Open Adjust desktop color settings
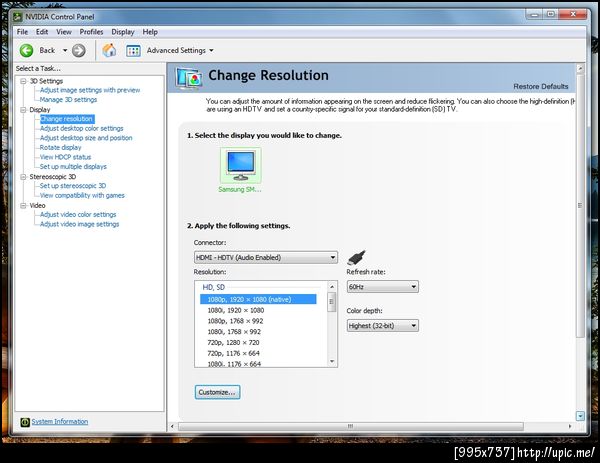 (82, 128)
